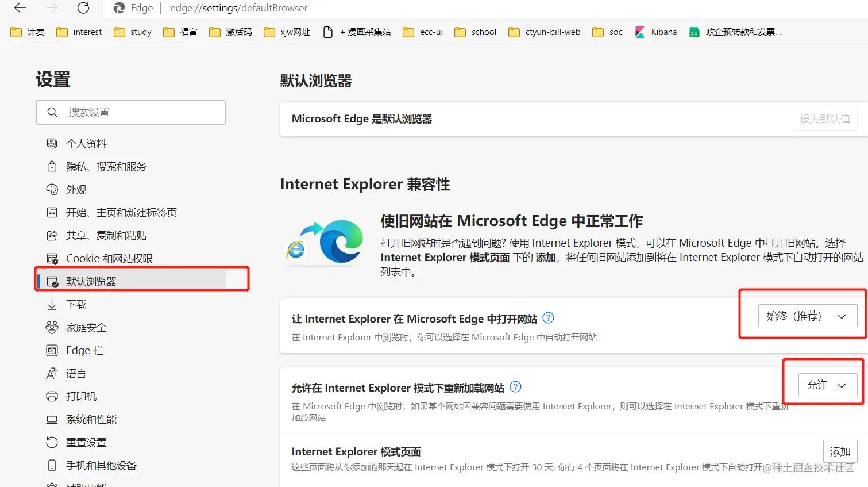
Task: Open the 个人资料 profile settings icon
Action: tap(53, 143)
